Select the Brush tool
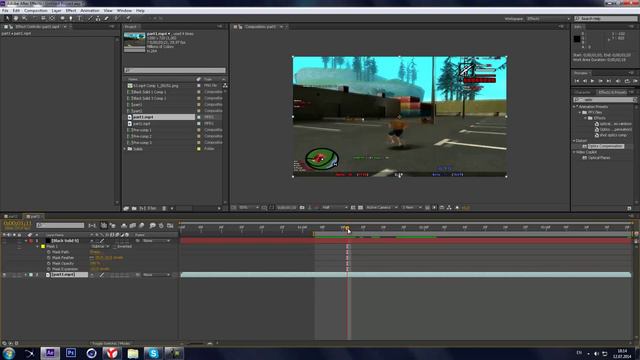This screenshot has height=360, width=640. coord(89,18)
